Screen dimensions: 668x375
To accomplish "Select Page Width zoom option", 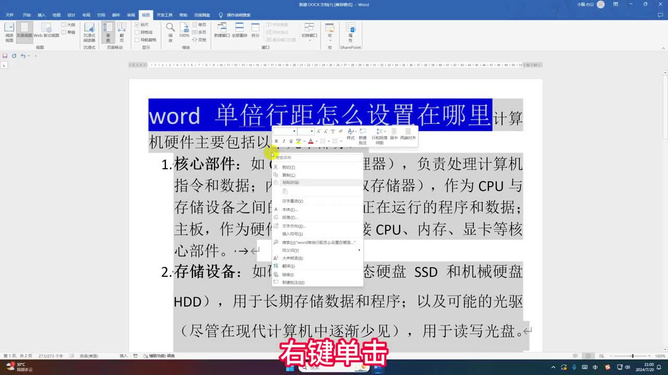I will 199,40.
